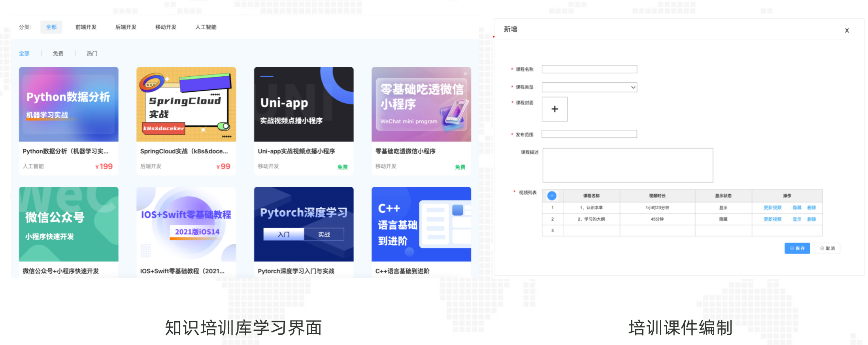Click the 保存 button
Screen dimensions: 868x345
[797, 248]
